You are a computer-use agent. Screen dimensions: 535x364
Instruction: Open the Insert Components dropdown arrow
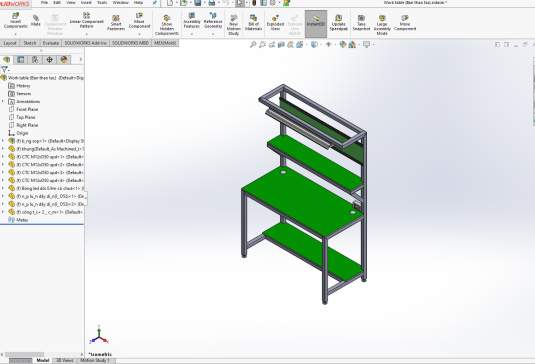[x=15, y=34]
